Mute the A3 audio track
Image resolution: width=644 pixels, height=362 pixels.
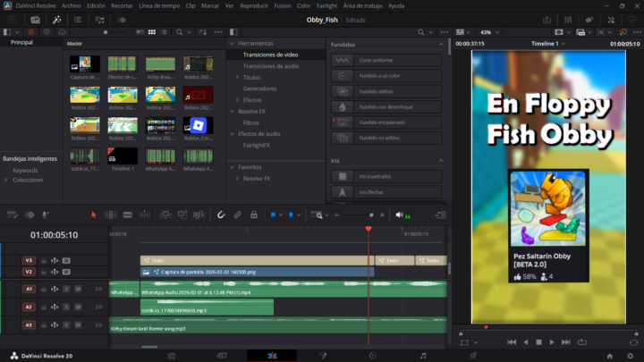point(78,325)
